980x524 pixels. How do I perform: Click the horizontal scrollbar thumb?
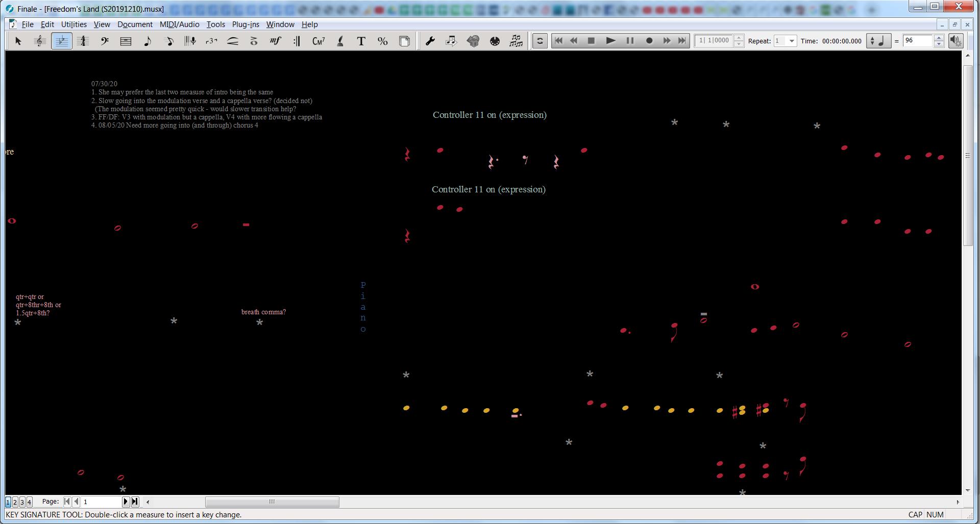coord(272,502)
